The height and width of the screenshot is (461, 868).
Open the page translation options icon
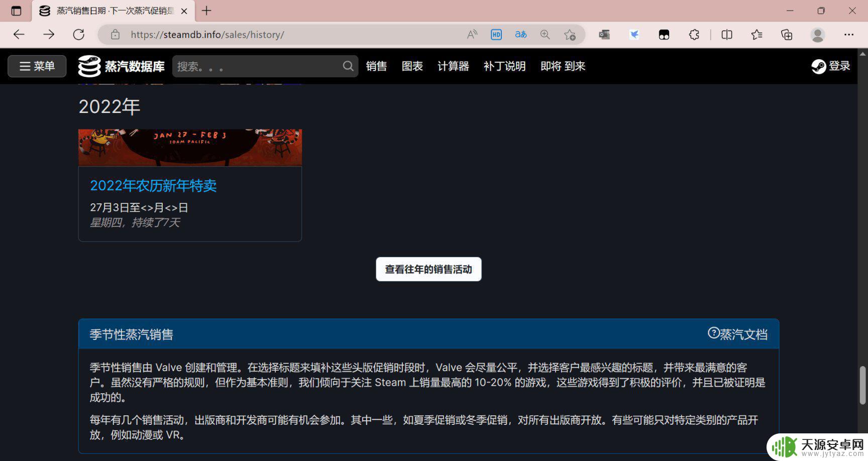[x=521, y=35]
